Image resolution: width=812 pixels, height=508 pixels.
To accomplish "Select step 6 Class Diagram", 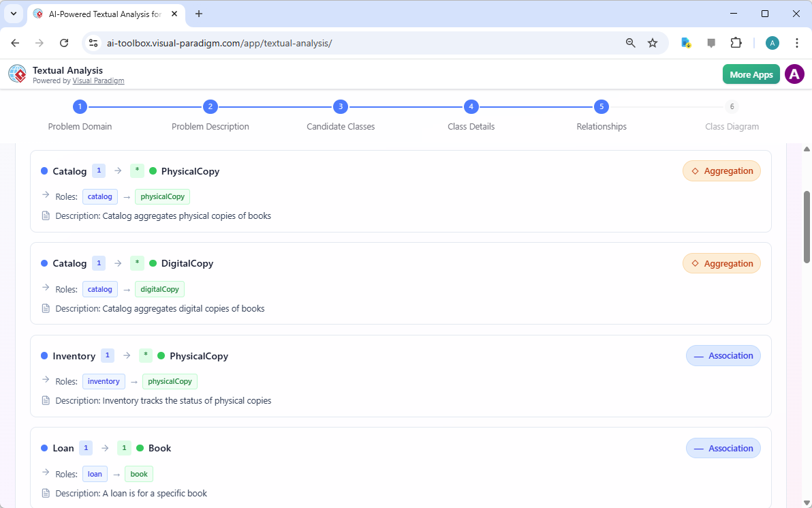I will [x=732, y=107].
